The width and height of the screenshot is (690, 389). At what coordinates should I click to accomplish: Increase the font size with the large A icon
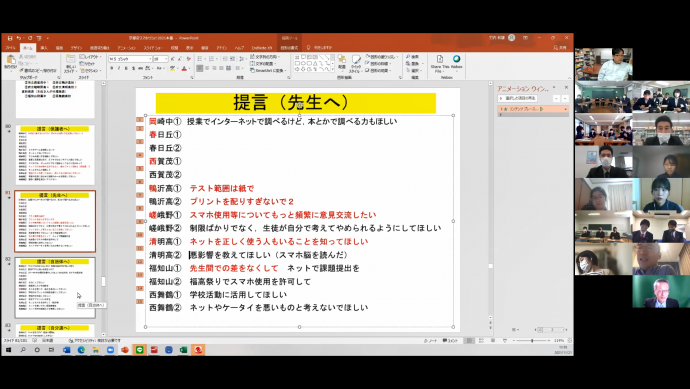pyautogui.click(x=173, y=59)
